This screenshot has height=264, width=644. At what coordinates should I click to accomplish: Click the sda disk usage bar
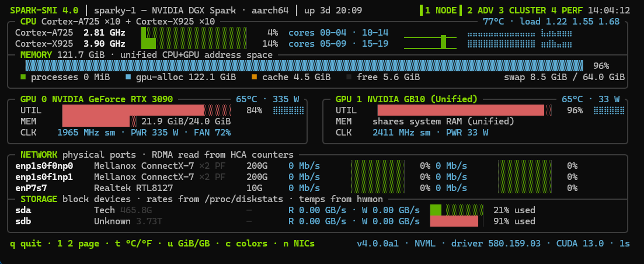[457, 210]
